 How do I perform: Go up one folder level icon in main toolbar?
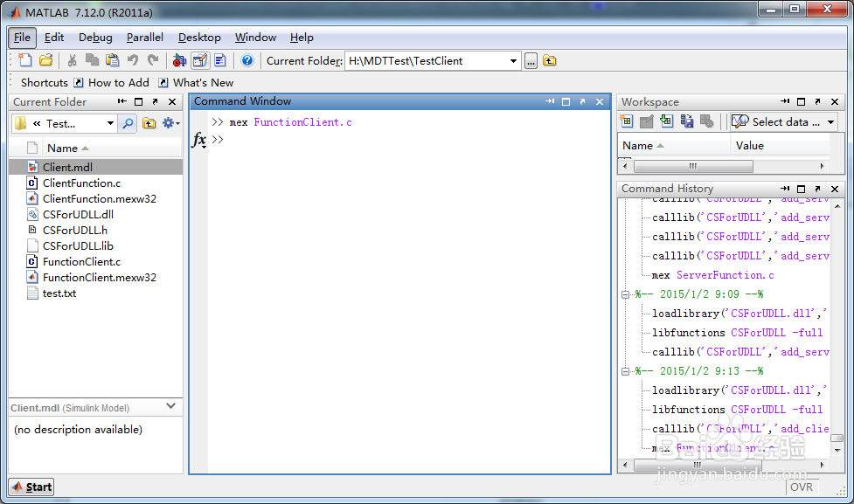pos(550,60)
